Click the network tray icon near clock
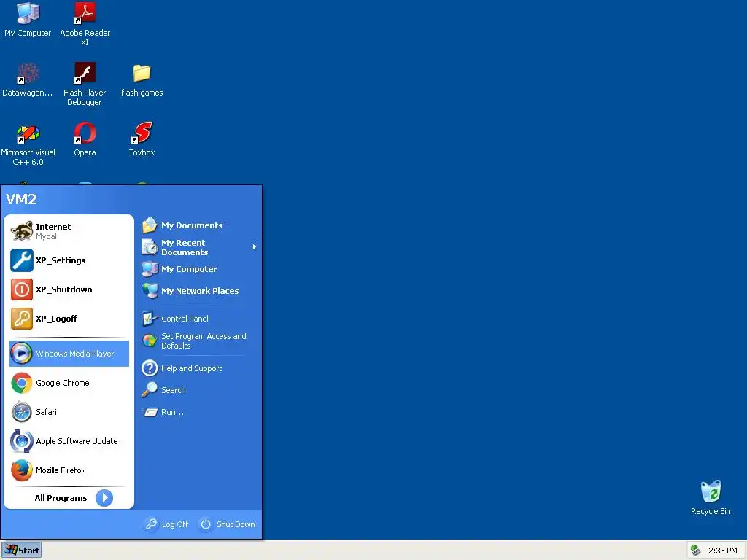This screenshot has width=747, height=560. click(695, 551)
